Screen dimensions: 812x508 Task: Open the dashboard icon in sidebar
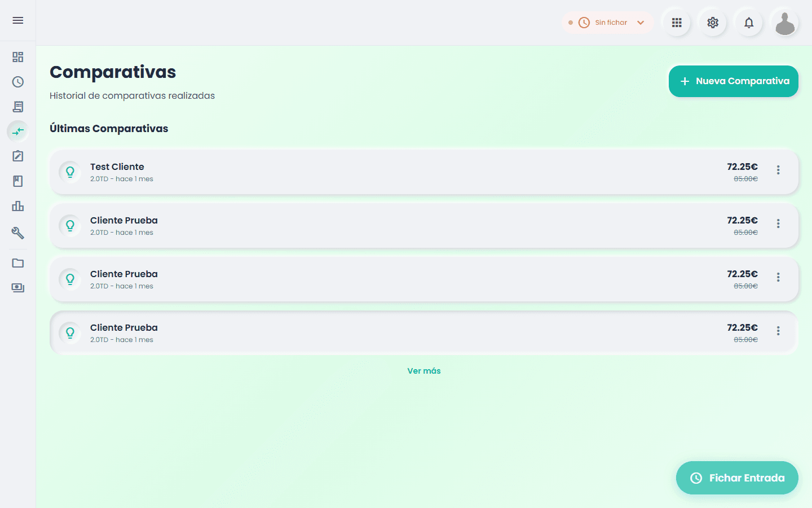tap(18, 57)
